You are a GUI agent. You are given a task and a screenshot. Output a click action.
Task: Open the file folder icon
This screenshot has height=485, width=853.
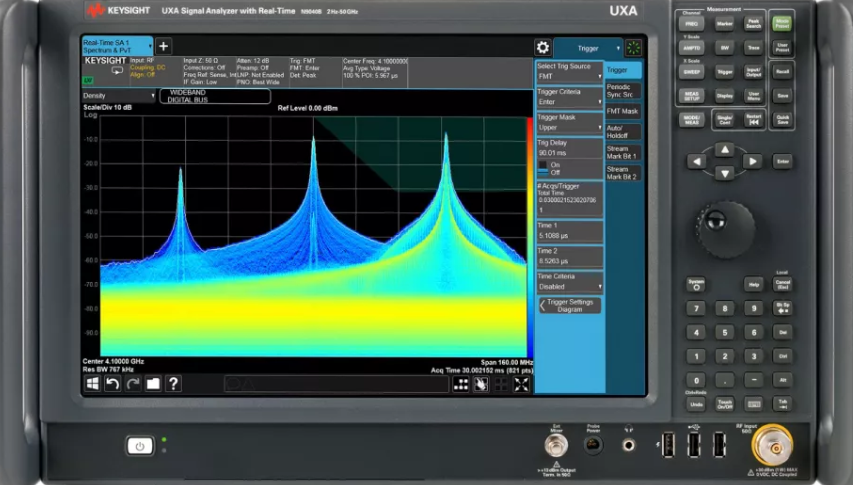(x=153, y=384)
